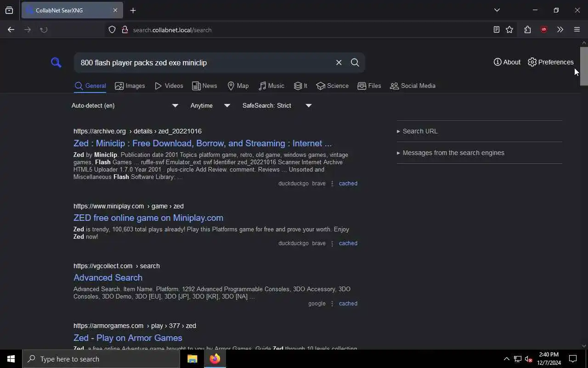Show more tools overflow chevrons

click(x=560, y=29)
